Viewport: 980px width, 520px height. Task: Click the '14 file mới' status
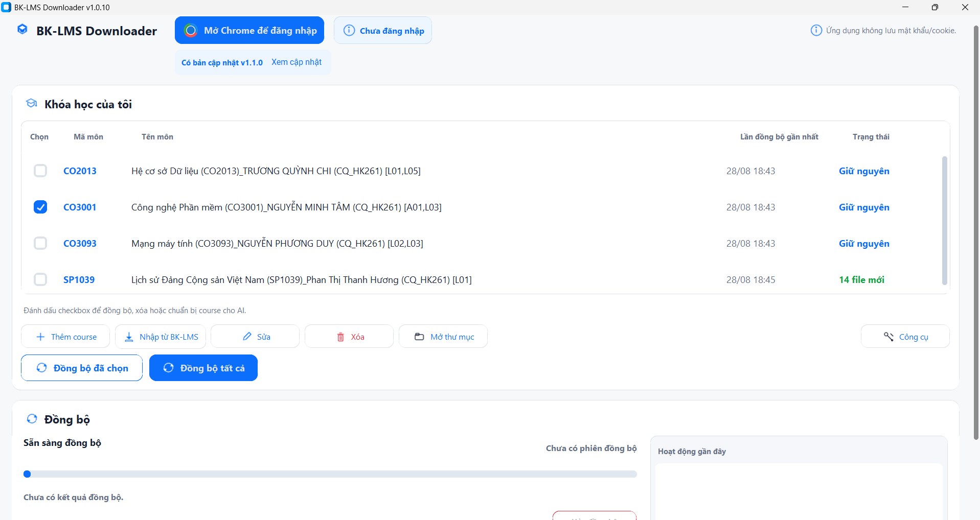coord(861,279)
